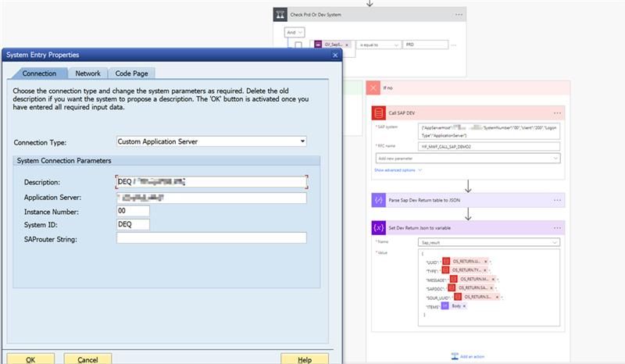Screen dimensions: 625x364
Task: Click the Cancel button in the dialog
Action: tap(87, 359)
